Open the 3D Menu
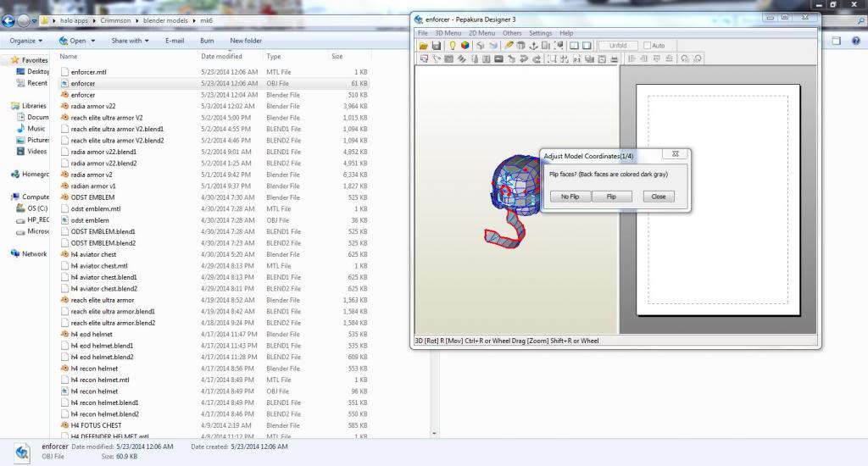The height and width of the screenshot is (466, 868). [x=448, y=33]
